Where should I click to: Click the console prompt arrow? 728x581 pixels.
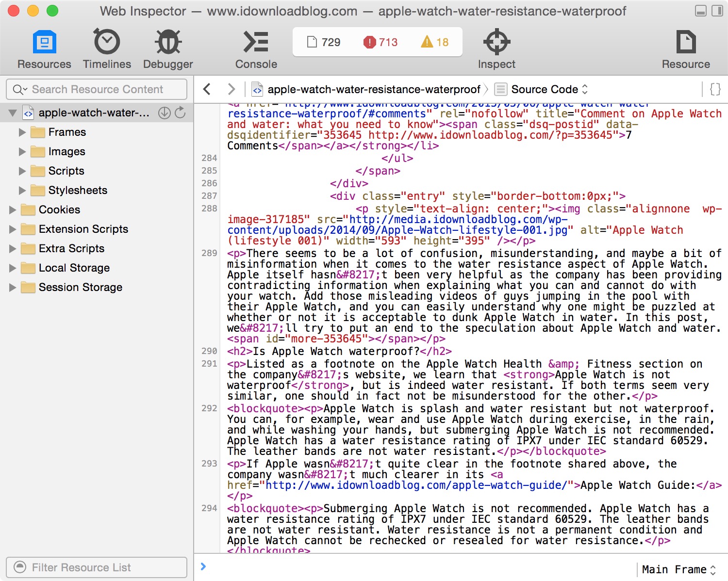coord(203,566)
